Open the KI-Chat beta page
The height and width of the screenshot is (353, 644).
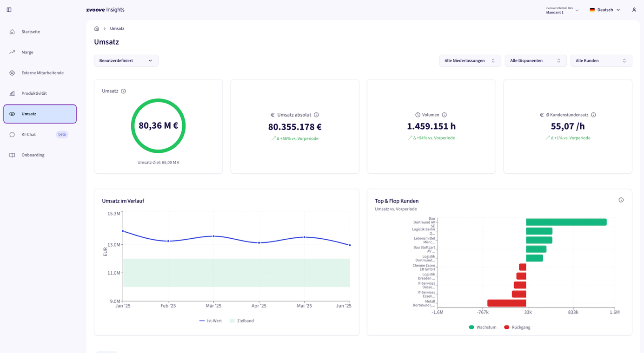click(29, 135)
